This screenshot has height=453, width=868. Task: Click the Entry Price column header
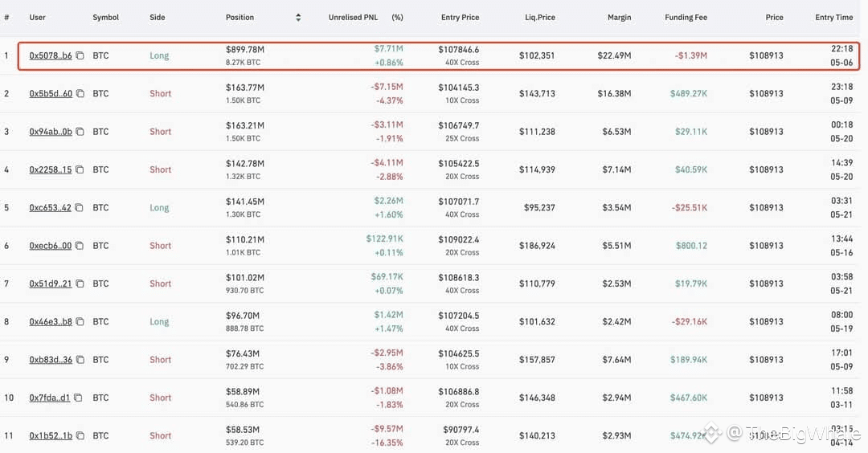[x=460, y=18]
